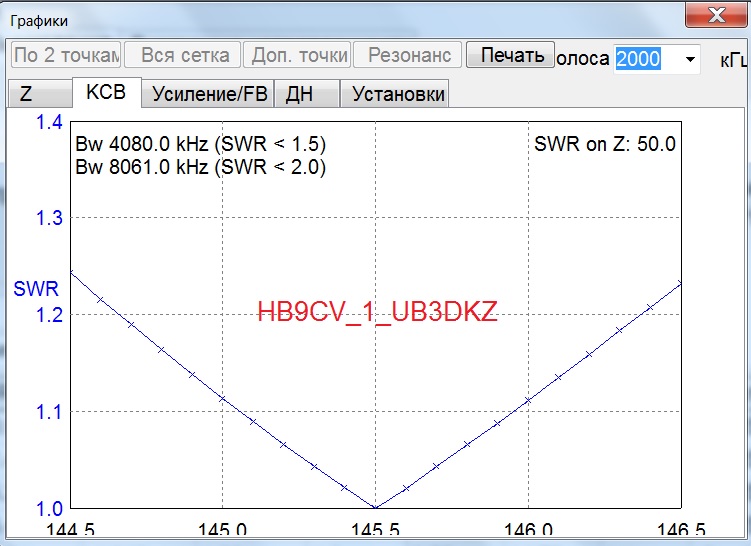Click the blue SWR axis label
The image size is (751, 546).
point(36,289)
